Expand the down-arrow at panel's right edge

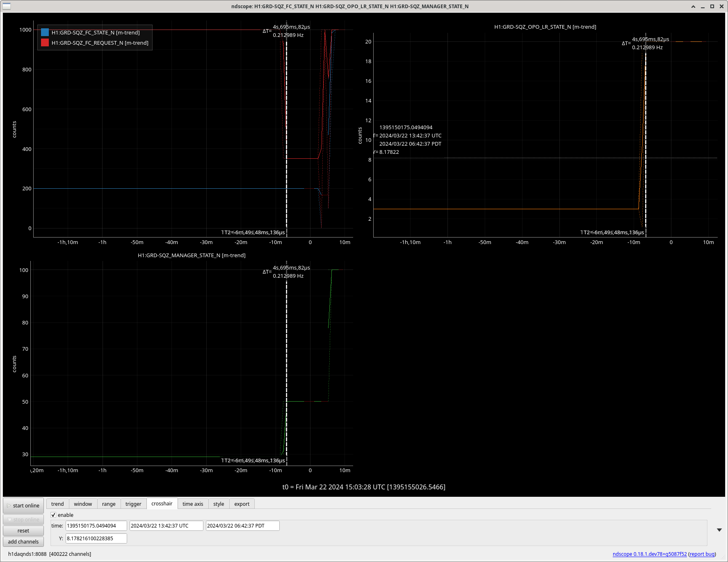(x=719, y=530)
